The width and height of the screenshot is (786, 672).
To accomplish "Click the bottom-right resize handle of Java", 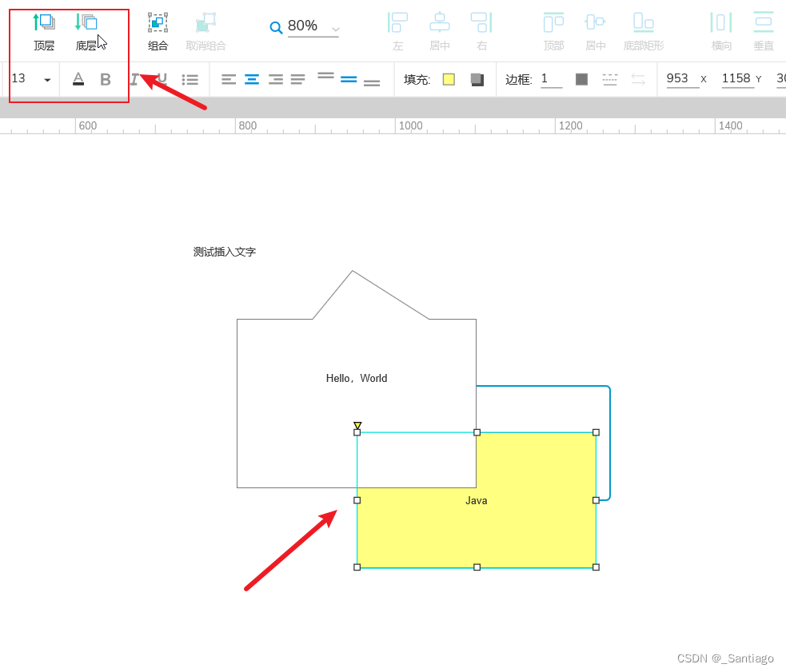I will pyautogui.click(x=596, y=567).
